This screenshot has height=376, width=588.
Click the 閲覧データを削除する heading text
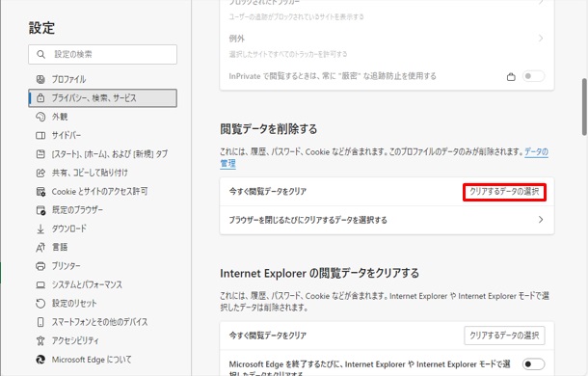[x=269, y=129]
